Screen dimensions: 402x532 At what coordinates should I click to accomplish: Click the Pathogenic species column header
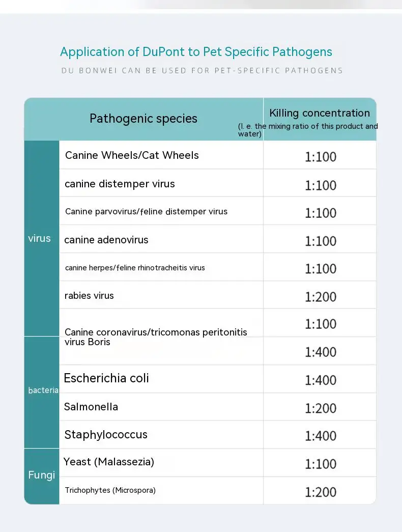pyautogui.click(x=143, y=119)
